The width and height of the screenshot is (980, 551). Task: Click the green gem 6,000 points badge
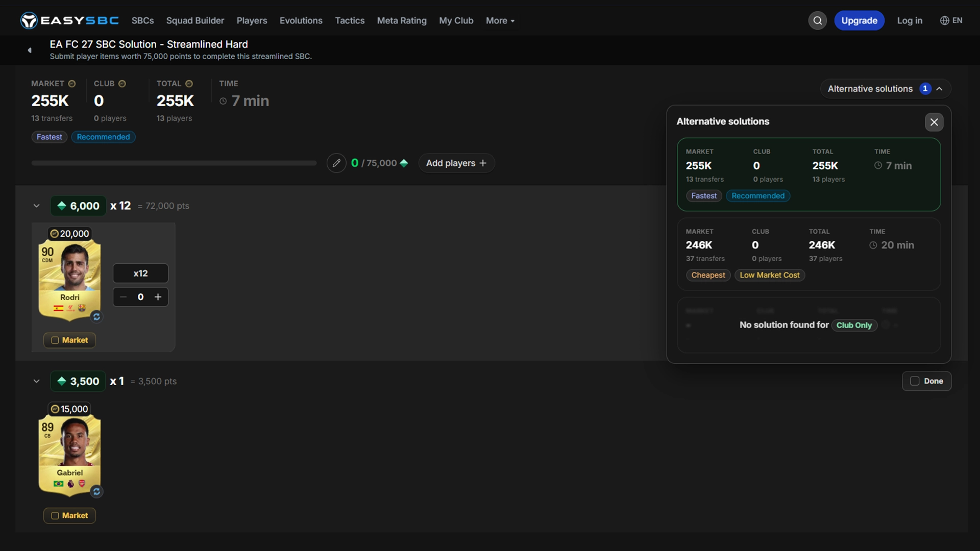(x=78, y=206)
